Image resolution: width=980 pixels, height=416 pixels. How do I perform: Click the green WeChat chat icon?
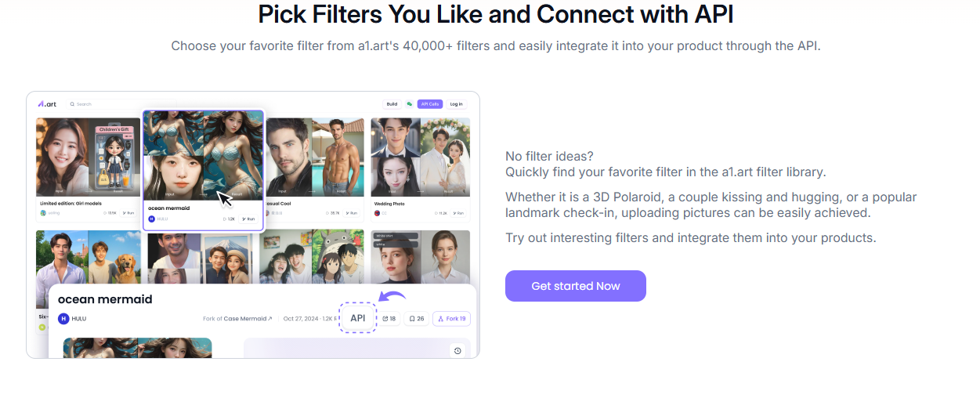point(409,103)
